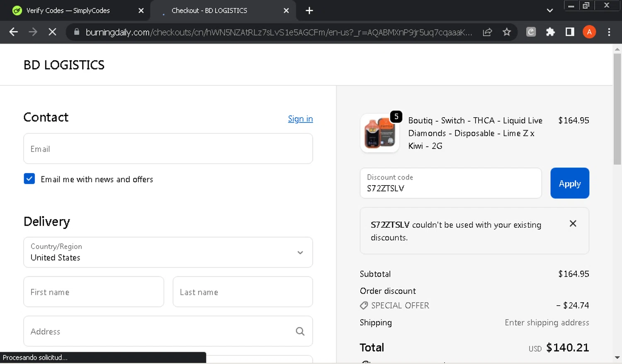Open the Extensions puzzle icon
The image size is (622, 364).
[x=550, y=32]
